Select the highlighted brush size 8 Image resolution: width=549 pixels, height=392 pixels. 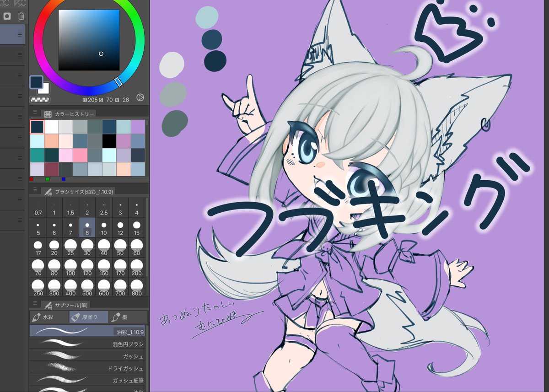click(x=87, y=228)
